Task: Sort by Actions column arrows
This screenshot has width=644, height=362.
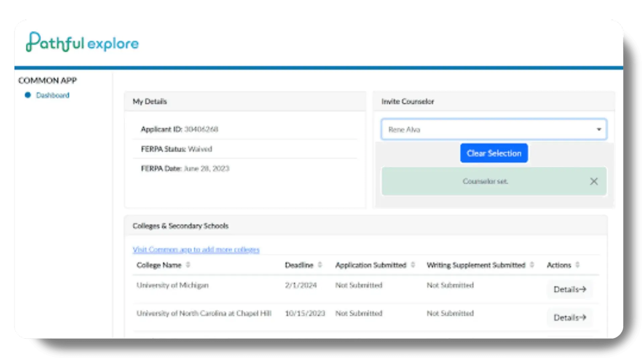Action: coord(577,265)
